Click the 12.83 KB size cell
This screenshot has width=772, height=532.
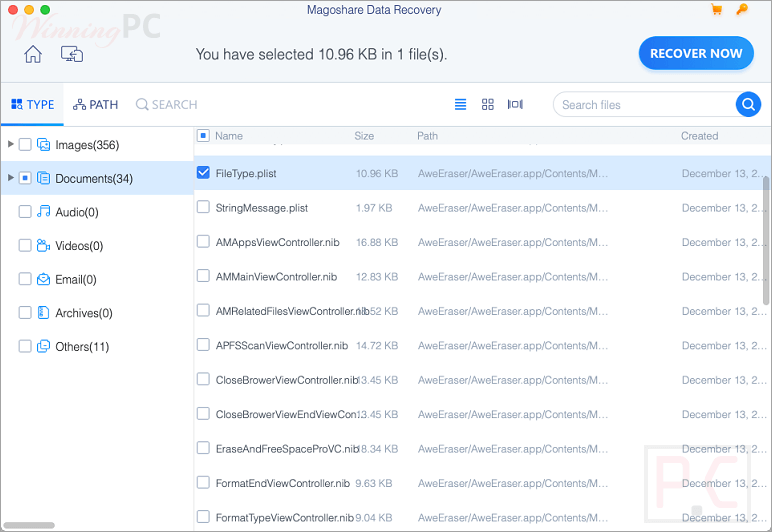coord(377,277)
